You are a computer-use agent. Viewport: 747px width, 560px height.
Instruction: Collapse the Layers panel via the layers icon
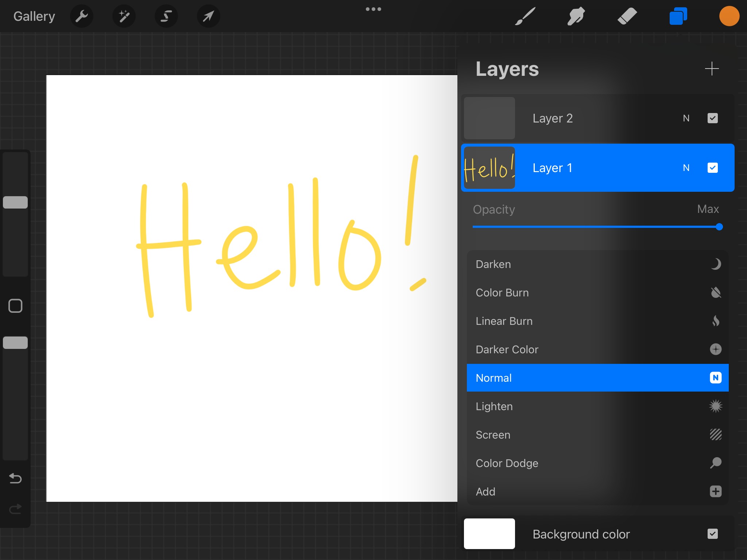(678, 16)
